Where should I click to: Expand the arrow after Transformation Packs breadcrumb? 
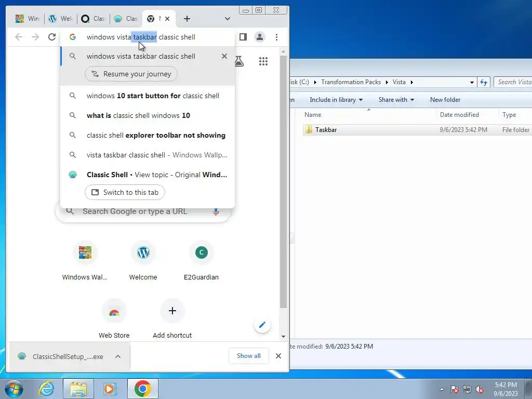387,82
